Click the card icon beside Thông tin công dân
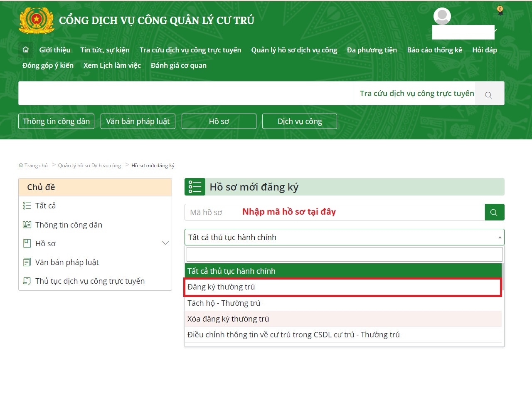The image size is (532, 401). (x=27, y=224)
